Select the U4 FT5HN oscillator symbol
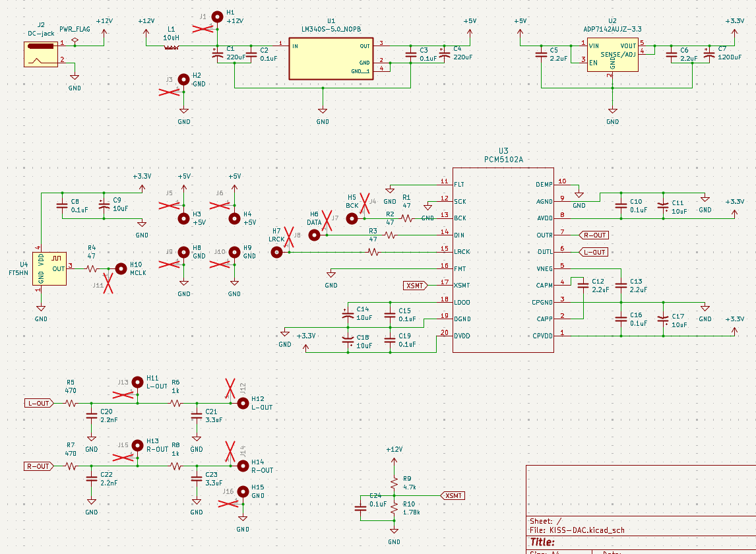This screenshot has width=756, height=554. pyautogui.click(x=49, y=268)
